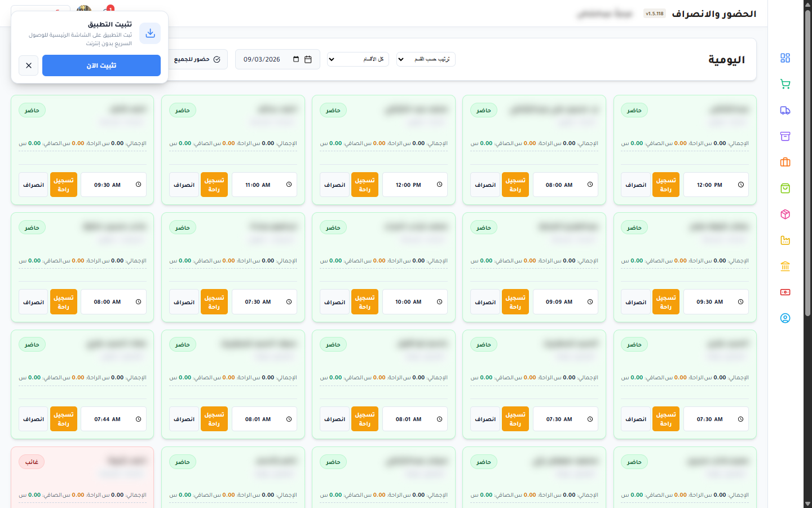The height and width of the screenshot is (508, 812).
Task: Open the delivery truck sidebar icon
Action: pos(785,110)
